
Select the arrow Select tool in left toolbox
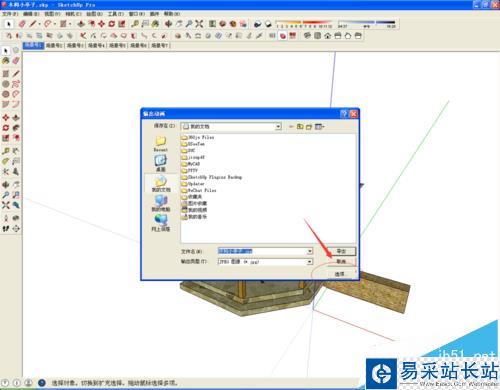6,50
